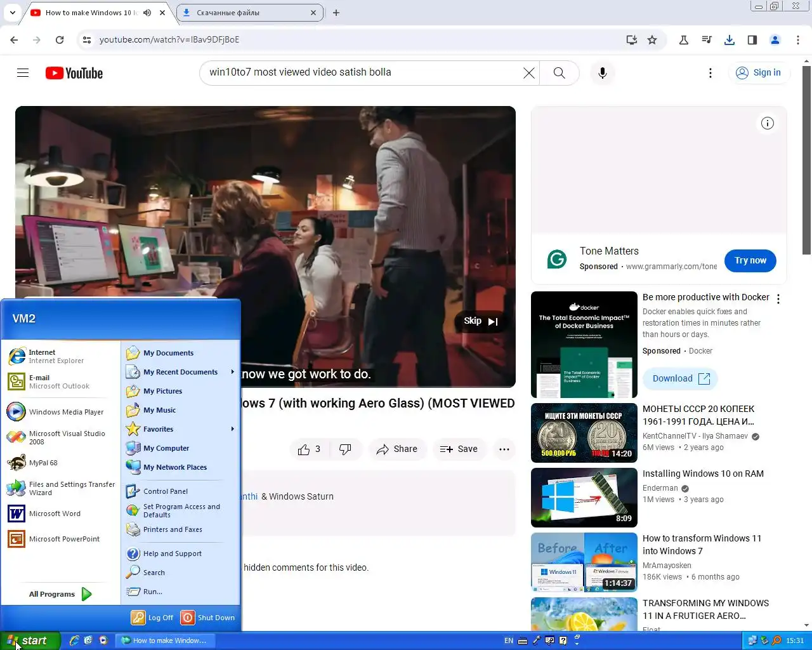Open Chrome profile avatar
The width and height of the screenshot is (812, 650).
pos(775,39)
